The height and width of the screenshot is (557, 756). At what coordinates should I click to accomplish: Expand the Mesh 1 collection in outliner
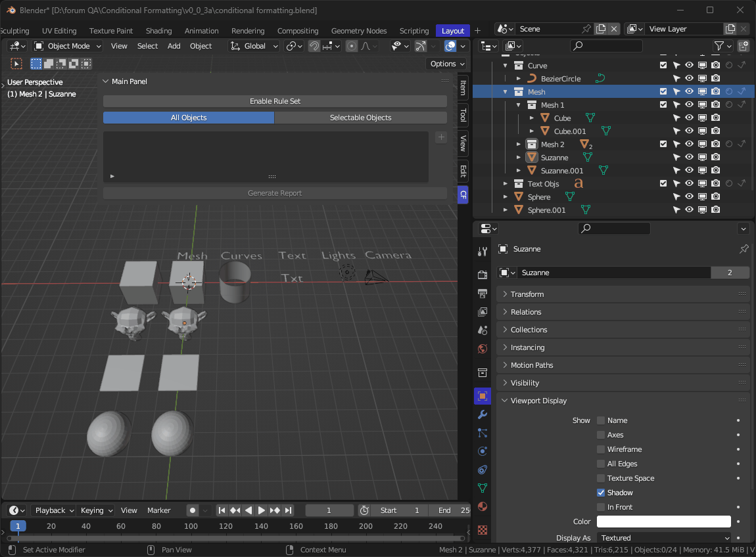(x=518, y=104)
